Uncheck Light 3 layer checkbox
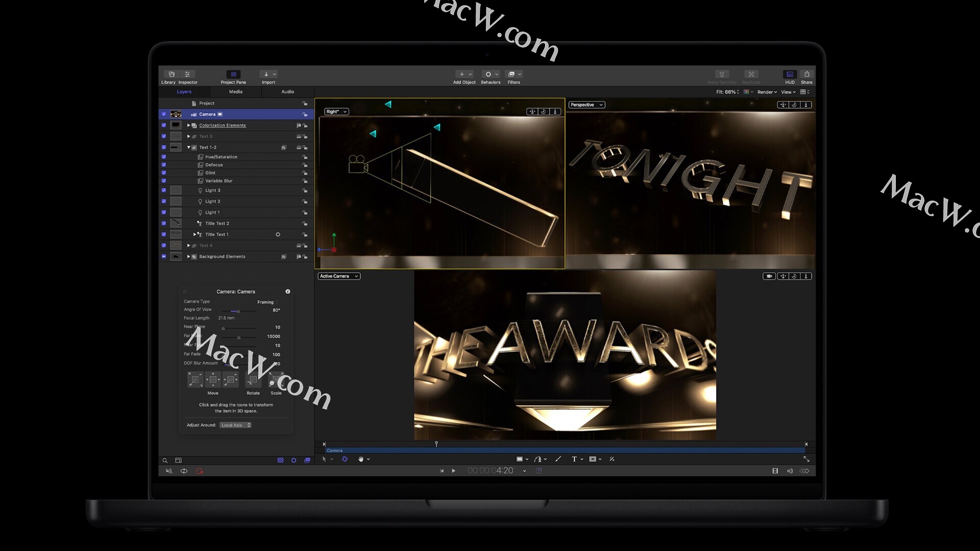Image resolution: width=980 pixels, height=551 pixels. (164, 190)
